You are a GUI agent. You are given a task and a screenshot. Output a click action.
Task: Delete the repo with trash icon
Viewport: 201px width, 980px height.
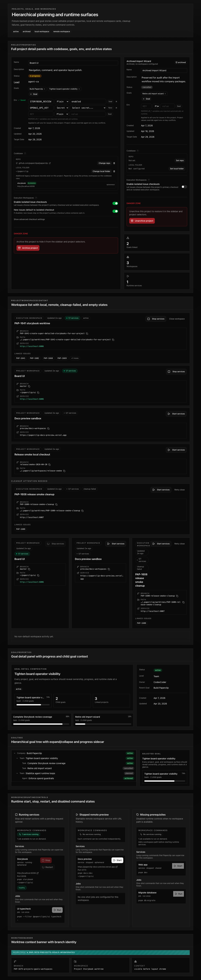(x=114, y=163)
